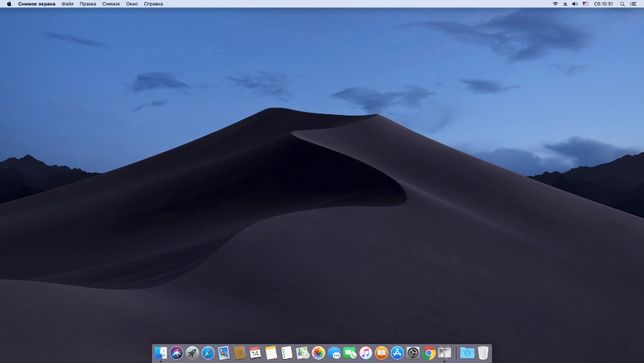Open Launchpad rocket icon

(192, 353)
